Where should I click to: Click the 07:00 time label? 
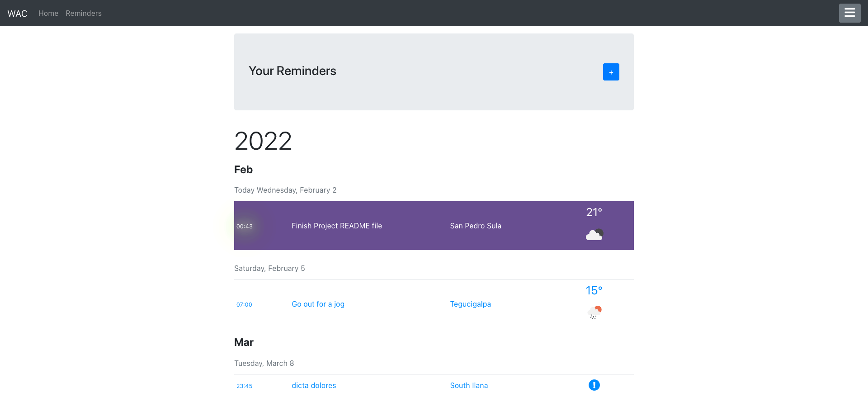click(x=244, y=304)
